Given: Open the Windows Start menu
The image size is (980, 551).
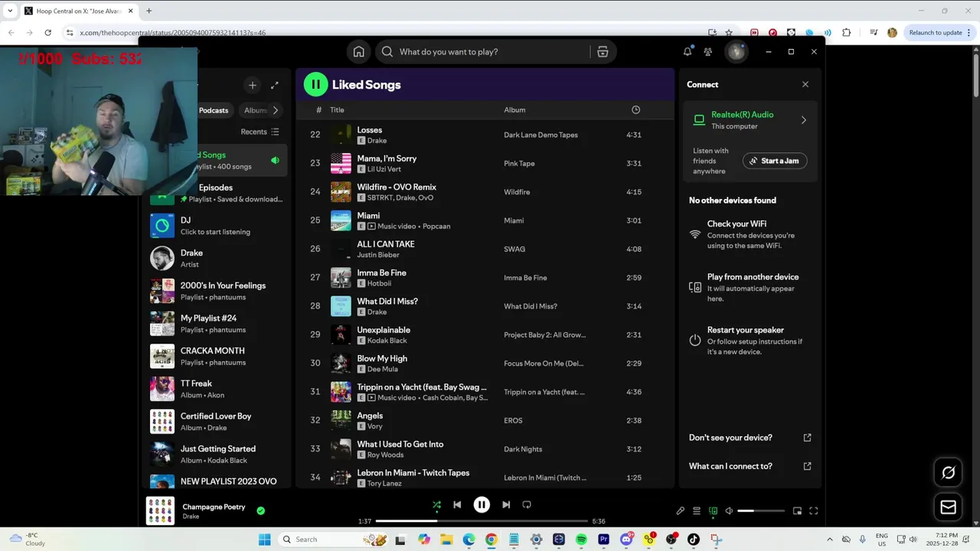Looking at the screenshot, I should pos(264,540).
